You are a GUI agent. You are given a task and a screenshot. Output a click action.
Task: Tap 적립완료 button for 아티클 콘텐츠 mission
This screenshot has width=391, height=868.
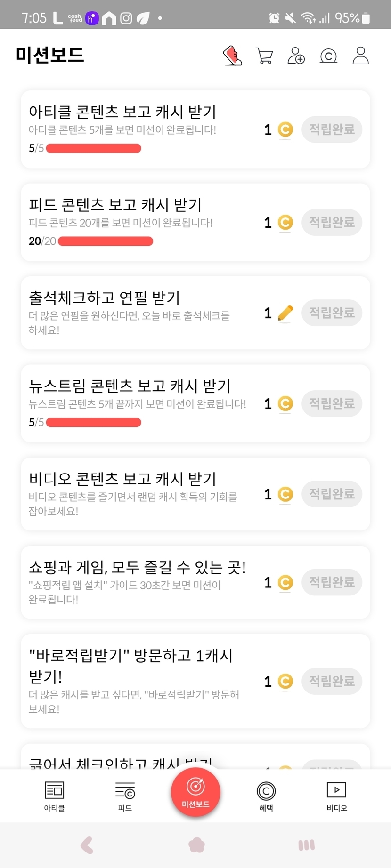coord(332,129)
